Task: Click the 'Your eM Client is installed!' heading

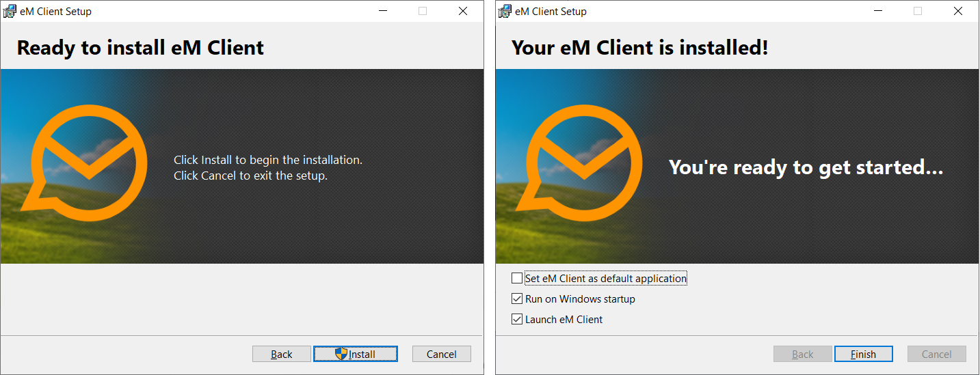Action: (x=640, y=48)
